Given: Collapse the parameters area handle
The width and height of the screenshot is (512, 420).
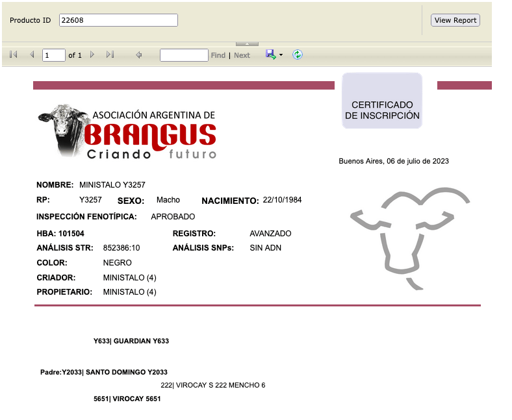Looking at the screenshot, I should coord(247,43).
